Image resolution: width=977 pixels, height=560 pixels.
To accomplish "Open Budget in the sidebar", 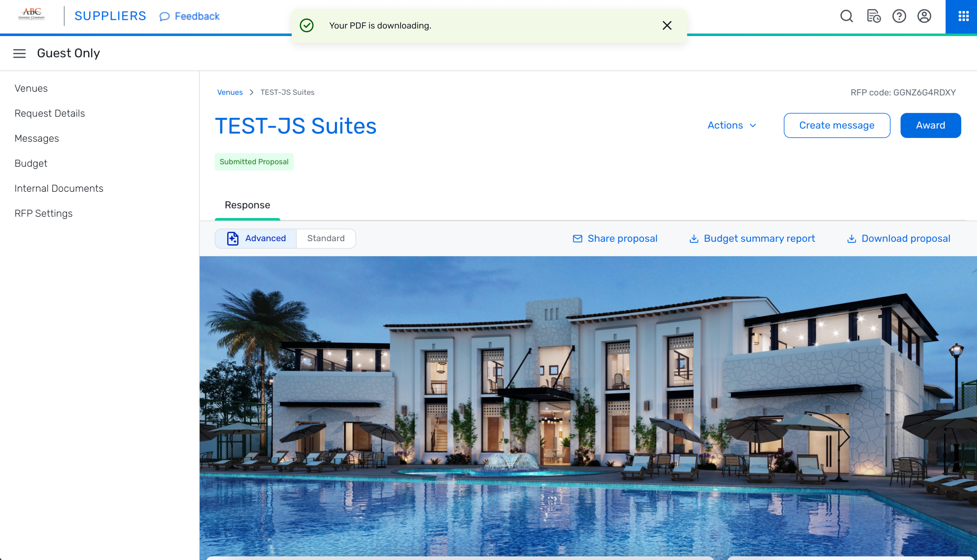I will pyautogui.click(x=31, y=163).
